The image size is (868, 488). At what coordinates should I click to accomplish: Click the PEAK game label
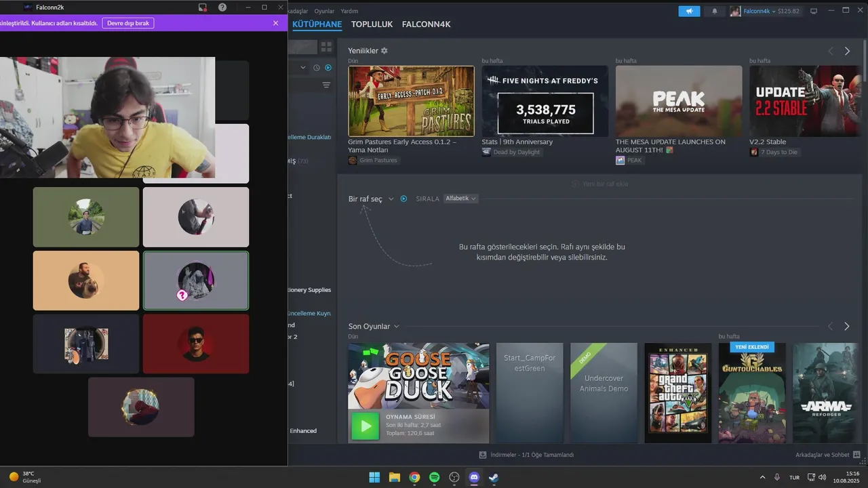point(629,161)
